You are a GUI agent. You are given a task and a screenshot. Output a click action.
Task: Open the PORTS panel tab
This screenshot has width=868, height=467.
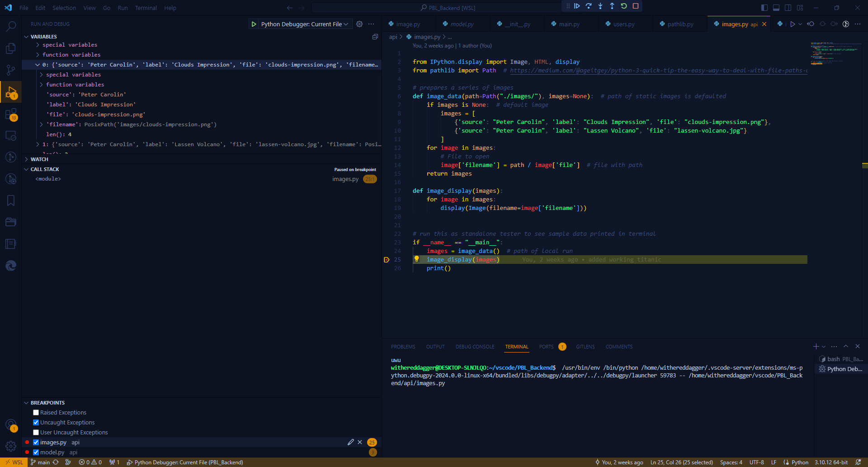point(546,347)
